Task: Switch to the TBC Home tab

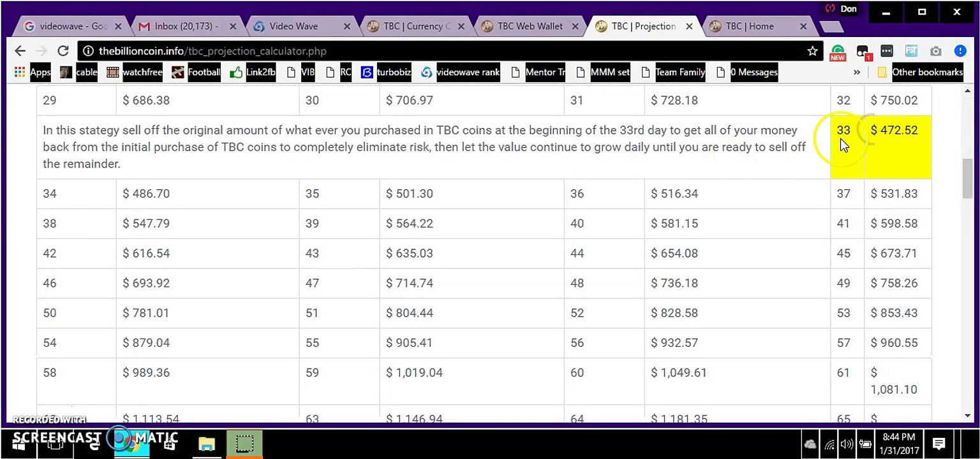Action: point(757,26)
